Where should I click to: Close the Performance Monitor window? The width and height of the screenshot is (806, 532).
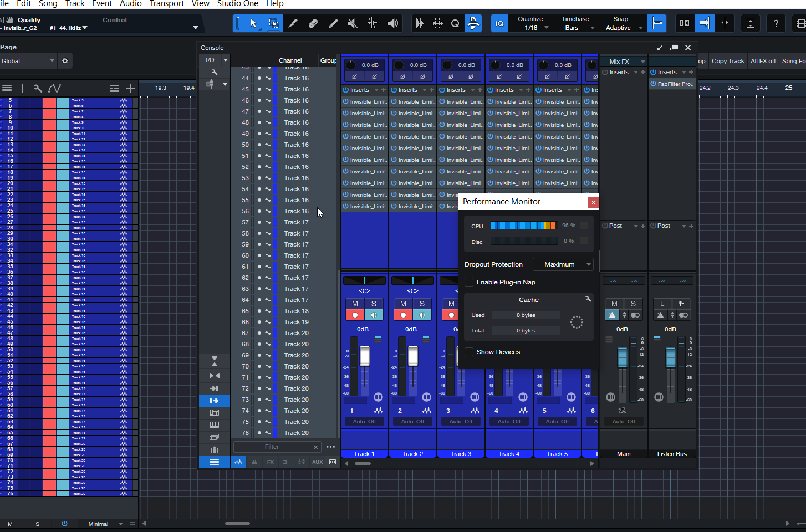coord(593,202)
